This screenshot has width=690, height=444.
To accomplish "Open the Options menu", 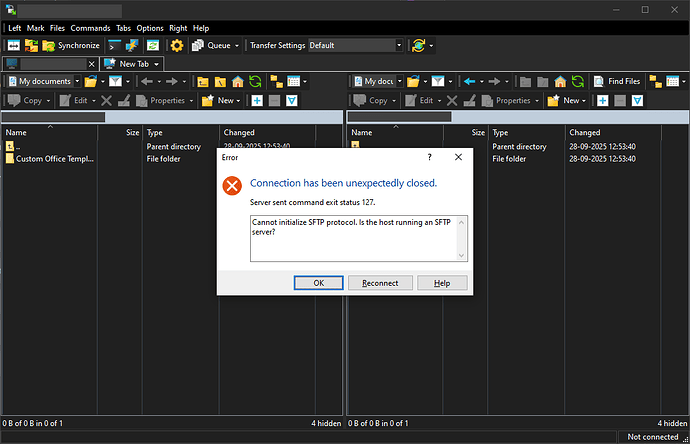I will pos(150,28).
